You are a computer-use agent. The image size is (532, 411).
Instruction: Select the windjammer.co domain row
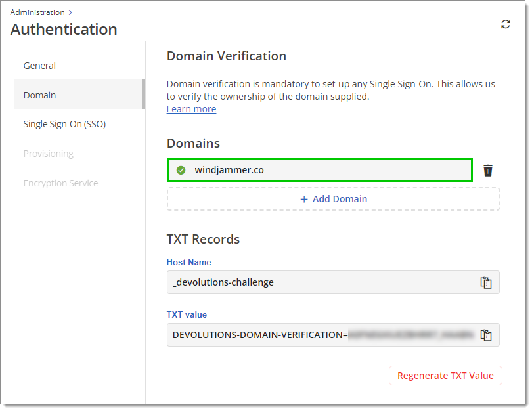(319, 170)
